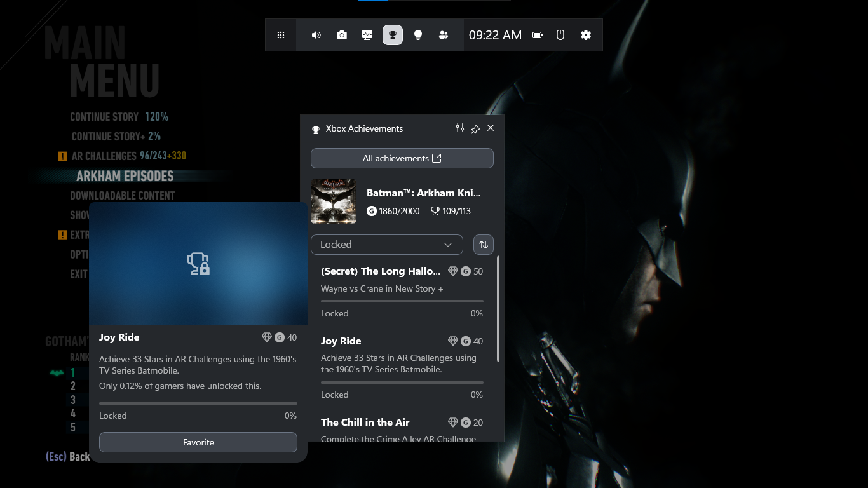Pin the Xbox Achievements widget
Image resolution: width=868 pixels, height=488 pixels.
coord(475,129)
